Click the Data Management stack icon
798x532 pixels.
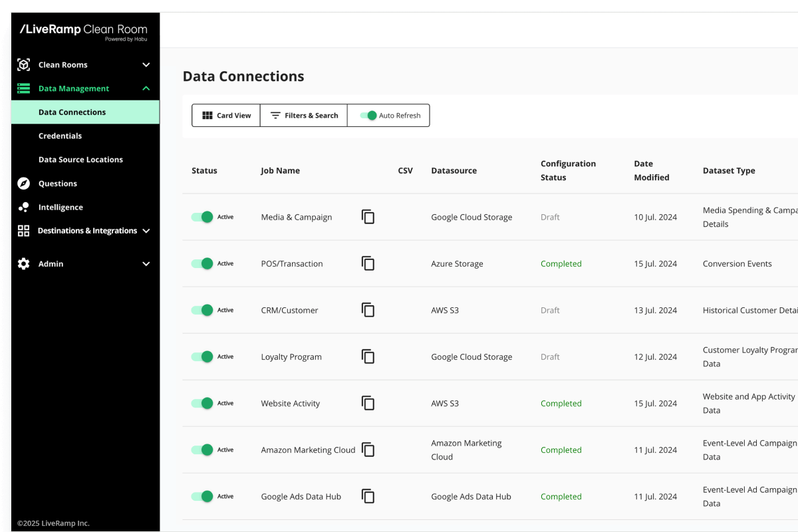tap(24, 88)
